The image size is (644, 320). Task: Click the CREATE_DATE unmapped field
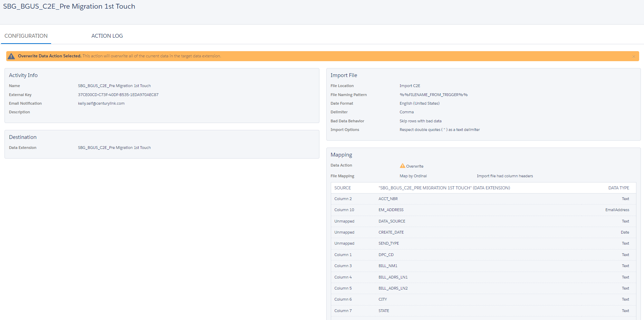(x=391, y=232)
